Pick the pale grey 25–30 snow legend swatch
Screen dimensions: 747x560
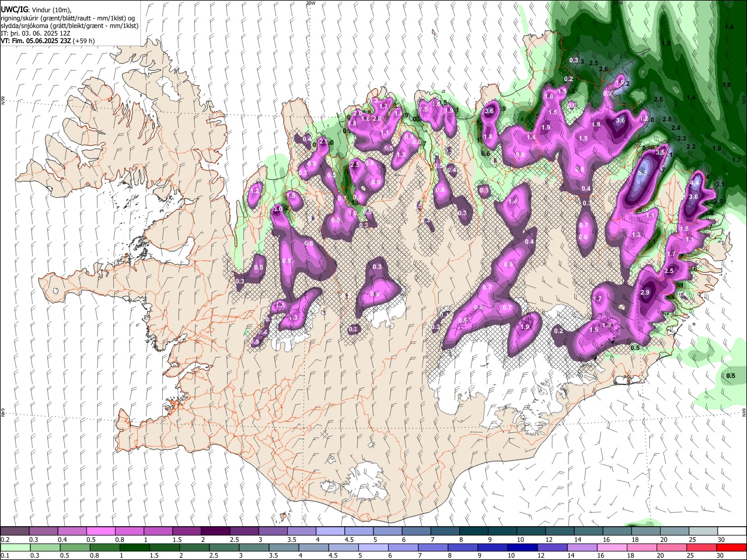(703, 531)
